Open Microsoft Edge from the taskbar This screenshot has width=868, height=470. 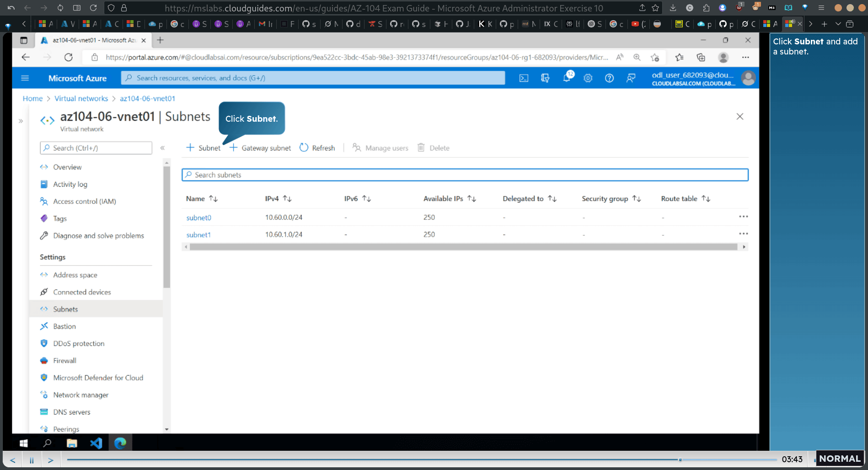[x=120, y=443]
